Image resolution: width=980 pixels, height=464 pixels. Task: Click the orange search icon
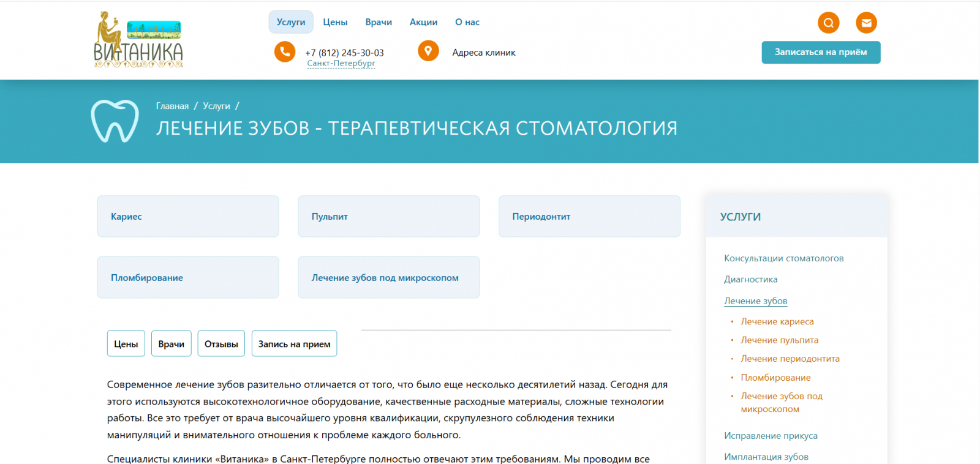pyautogui.click(x=828, y=23)
